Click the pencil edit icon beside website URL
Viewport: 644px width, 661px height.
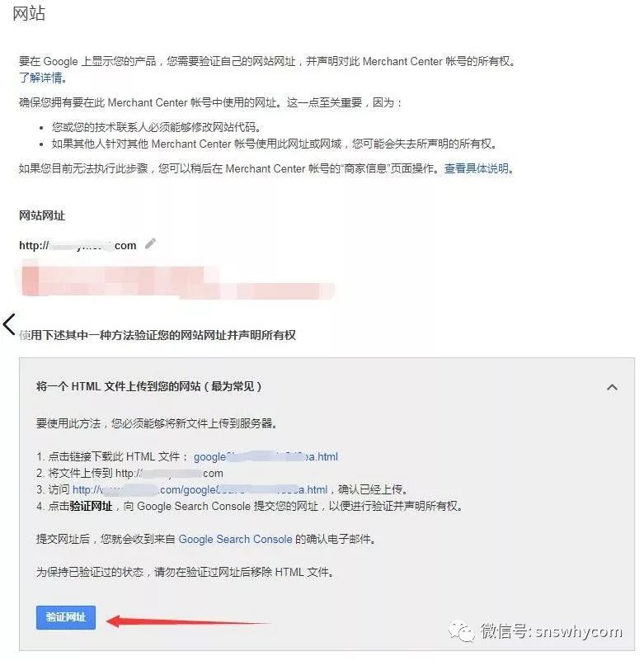(150, 243)
